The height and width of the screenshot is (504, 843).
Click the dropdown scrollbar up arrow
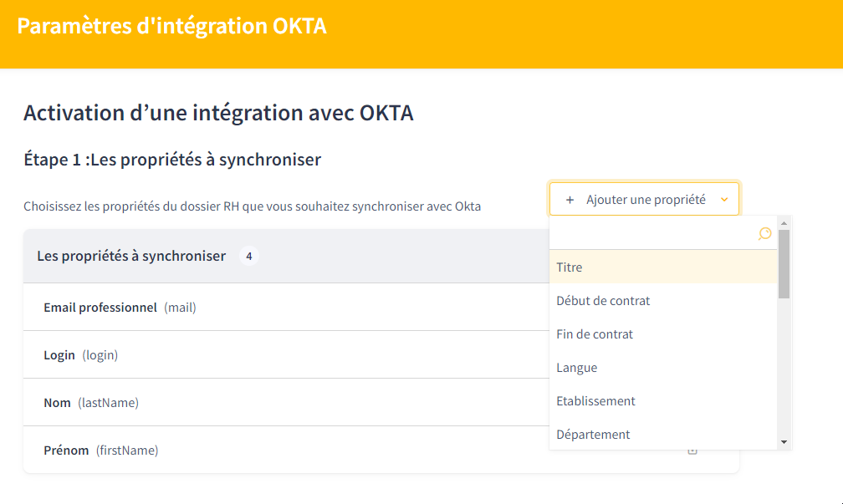click(x=784, y=222)
